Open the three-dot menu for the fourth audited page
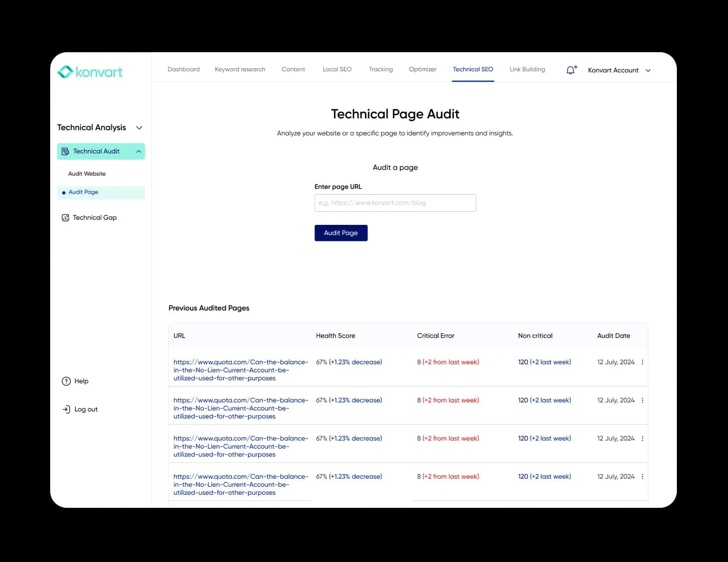 (642, 477)
